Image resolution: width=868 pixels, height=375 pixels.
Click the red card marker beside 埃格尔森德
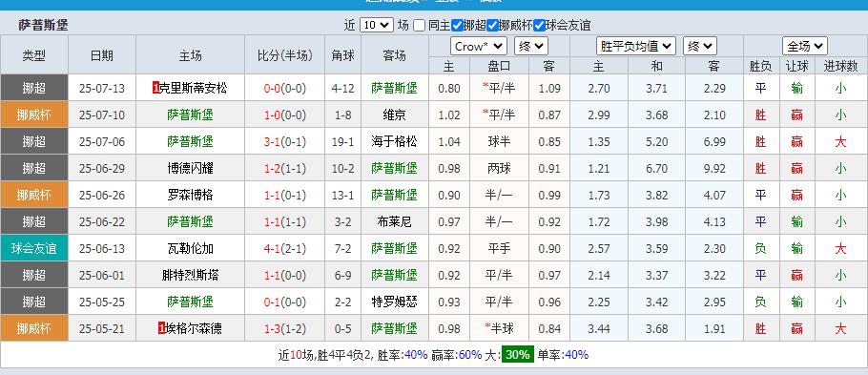(161, 328)
